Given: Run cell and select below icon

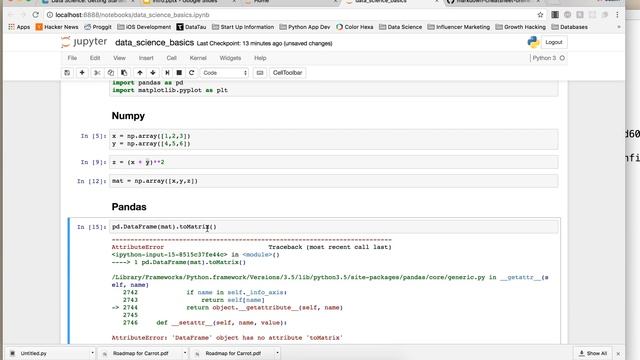Looking at the screenshot, I should 167,73.
